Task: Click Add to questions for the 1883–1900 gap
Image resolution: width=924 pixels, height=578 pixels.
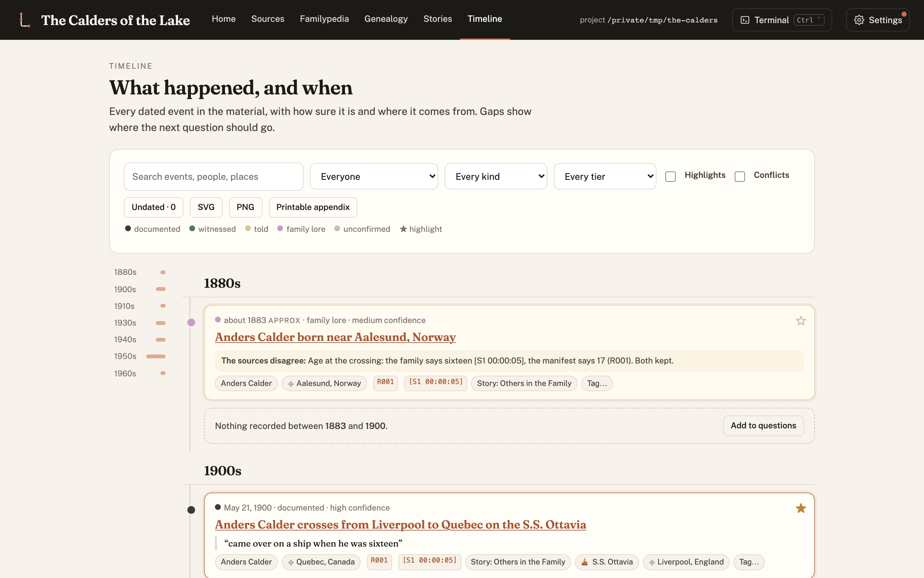Action: (763, 425)
